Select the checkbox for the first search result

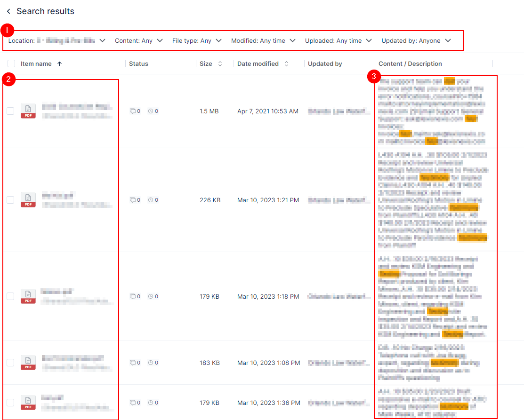click(x=10, y=111)
